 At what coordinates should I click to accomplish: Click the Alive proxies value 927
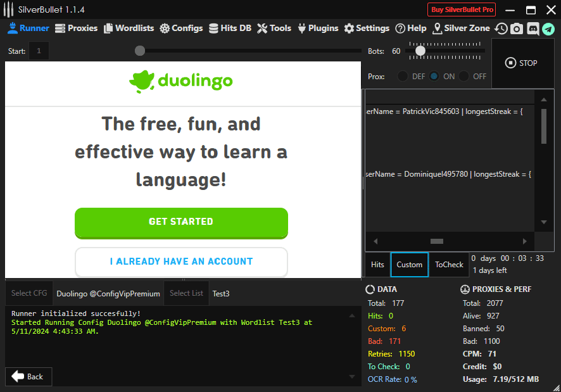[x=493, y=316]
